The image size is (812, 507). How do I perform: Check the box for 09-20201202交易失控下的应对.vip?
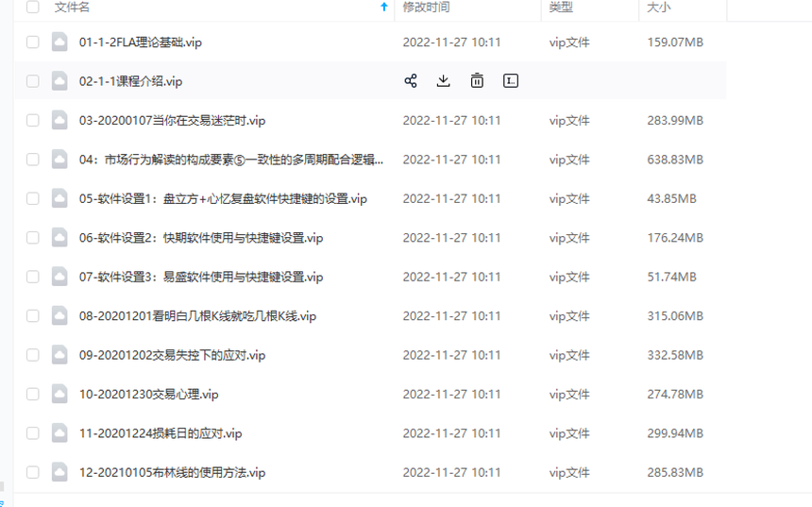point(33,355)
